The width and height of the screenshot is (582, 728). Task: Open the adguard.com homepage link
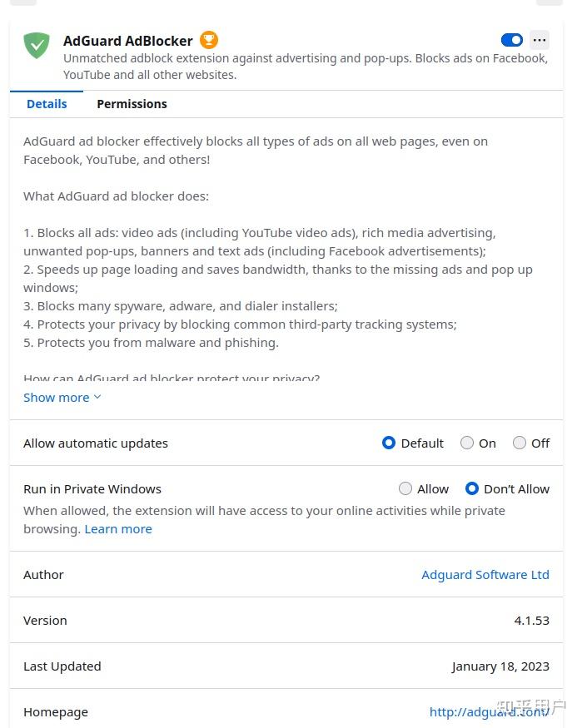pos(489,711)
